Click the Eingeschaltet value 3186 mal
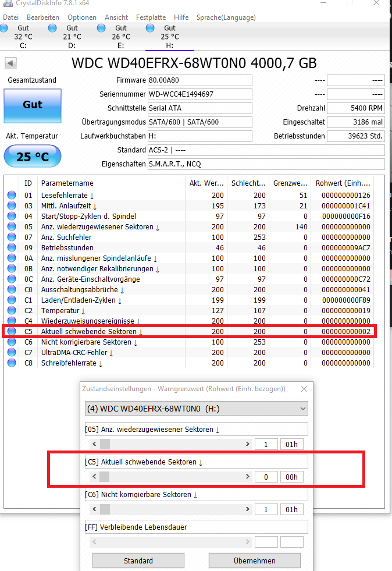Viewport: 392px width, 571px height. coord(356,122)
